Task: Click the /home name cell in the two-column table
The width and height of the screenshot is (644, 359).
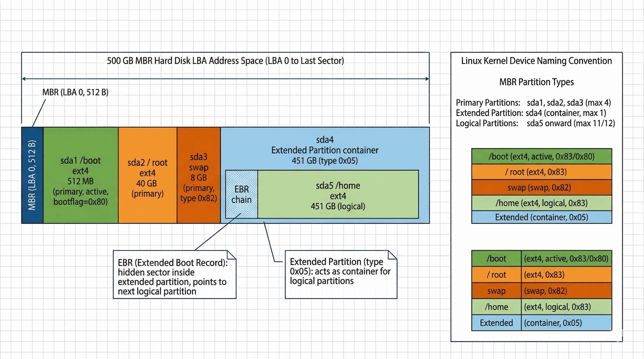Action: coord(496,307)
